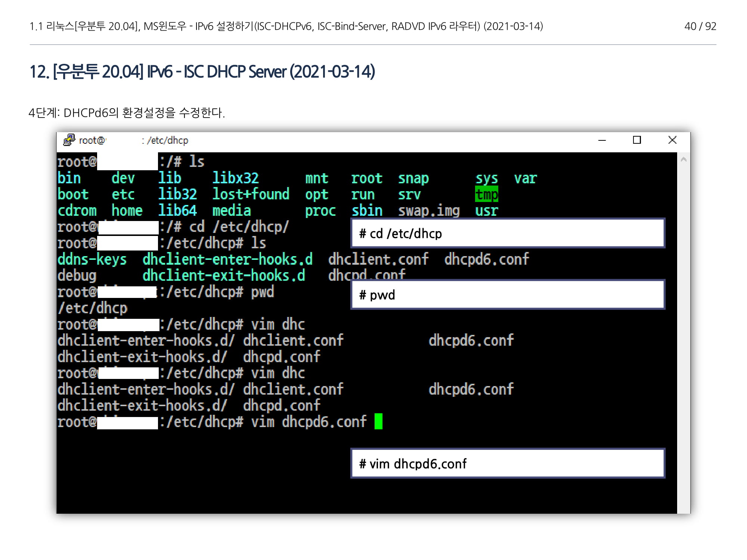
Task: Maximize the PuTTY terminal window
Action: tap(637, 140)
